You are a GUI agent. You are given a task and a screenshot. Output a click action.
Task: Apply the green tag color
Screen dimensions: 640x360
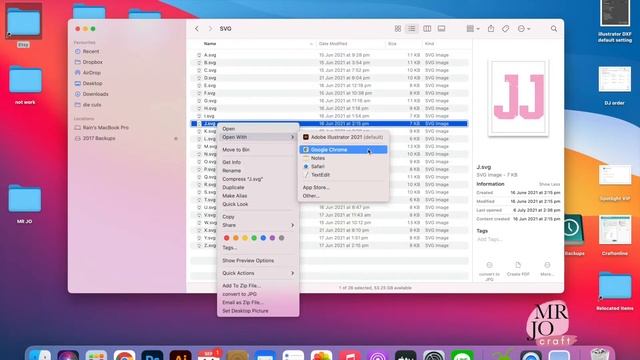coord(254,238)
